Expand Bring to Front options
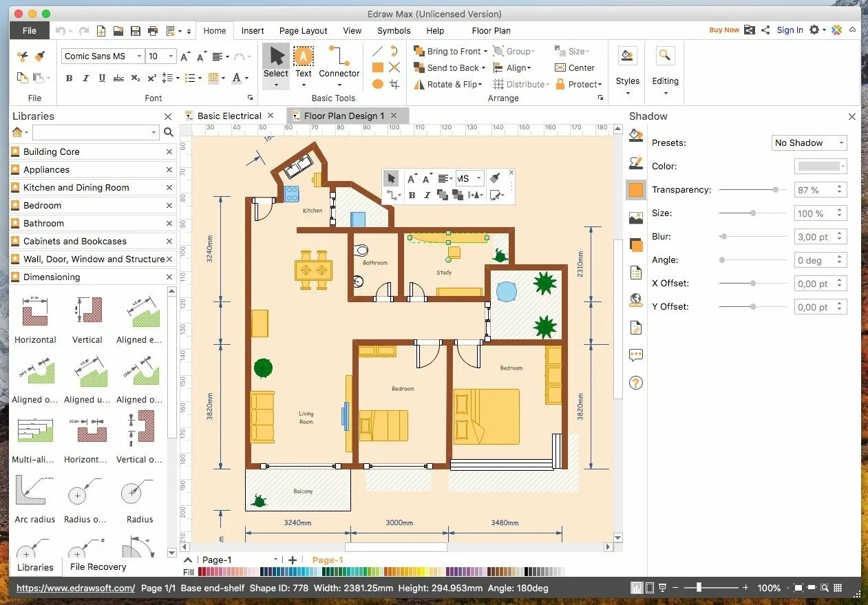 click(485, 52)
